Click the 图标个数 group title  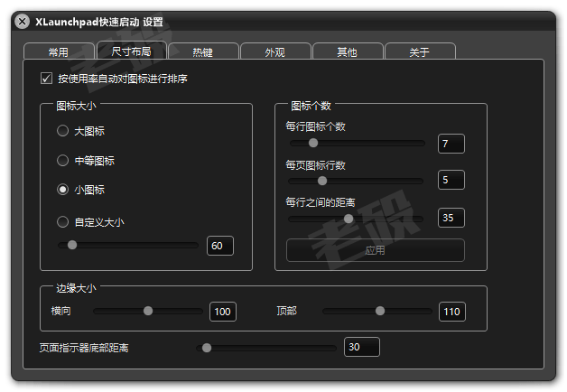pyautogui.click(x=311, y=106)
